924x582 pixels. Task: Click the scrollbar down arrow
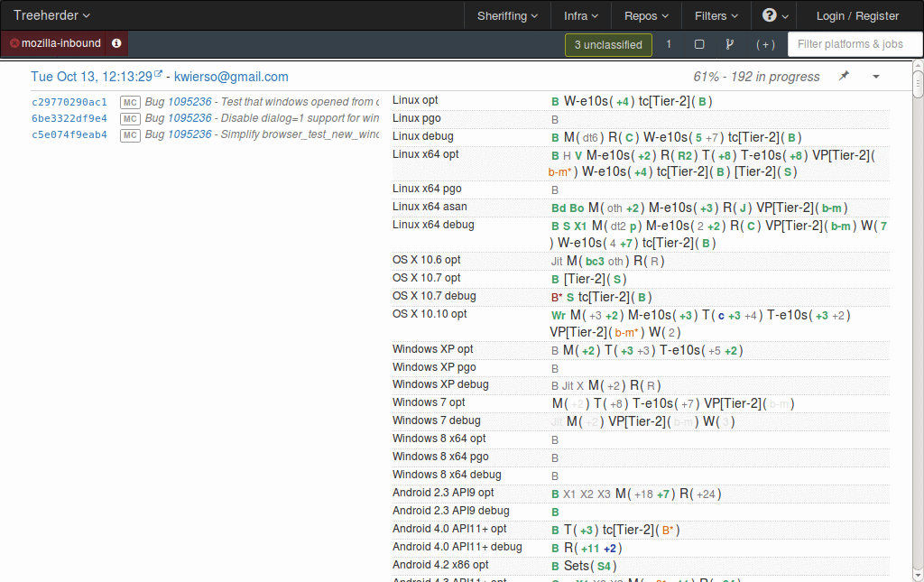pos(918,576)
